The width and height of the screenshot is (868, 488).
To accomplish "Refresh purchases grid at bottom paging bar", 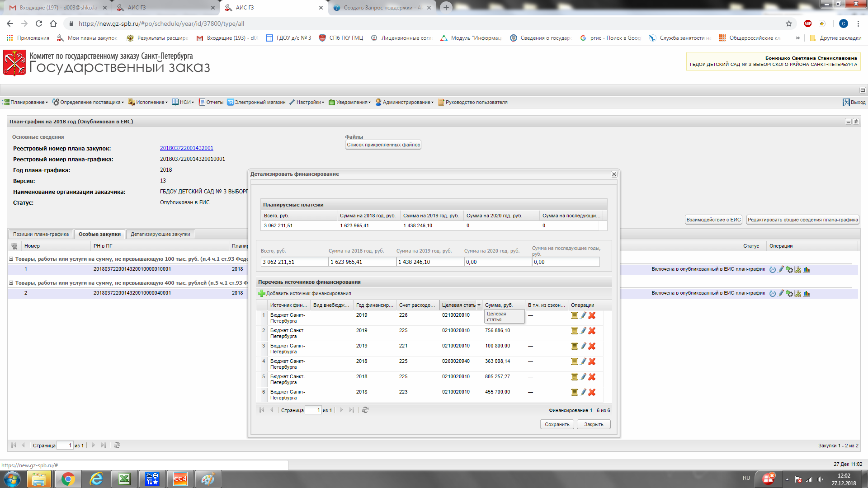I will (117, 445).
